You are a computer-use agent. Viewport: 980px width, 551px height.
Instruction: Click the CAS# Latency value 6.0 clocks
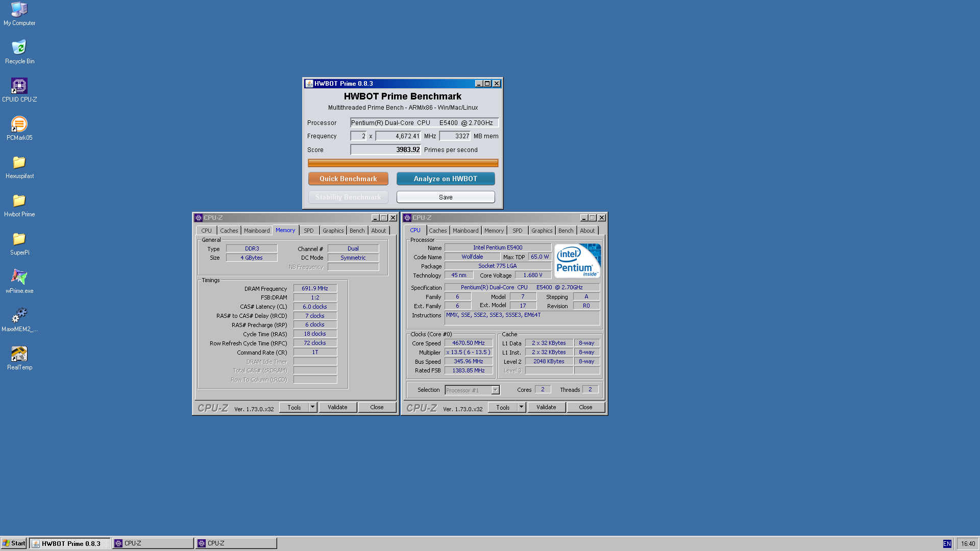(x=315, y=307)
